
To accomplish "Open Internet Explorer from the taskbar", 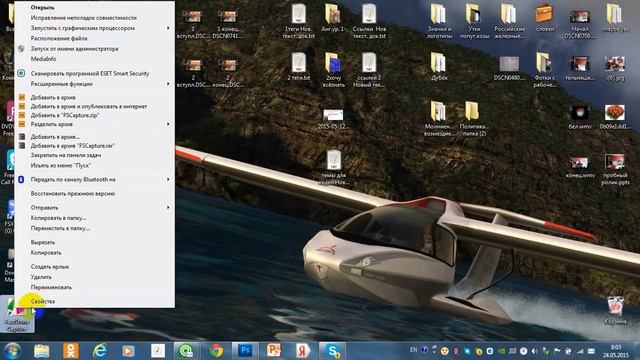I will tap(100, 350).
